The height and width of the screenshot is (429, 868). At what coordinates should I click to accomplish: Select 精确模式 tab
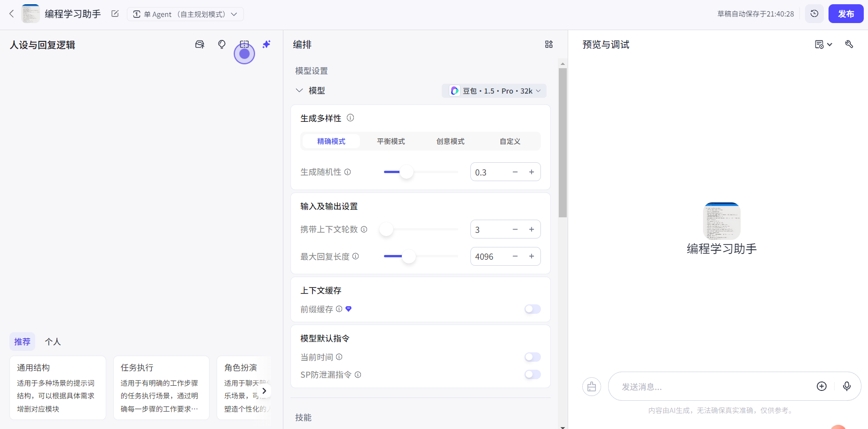coord(331,141)
